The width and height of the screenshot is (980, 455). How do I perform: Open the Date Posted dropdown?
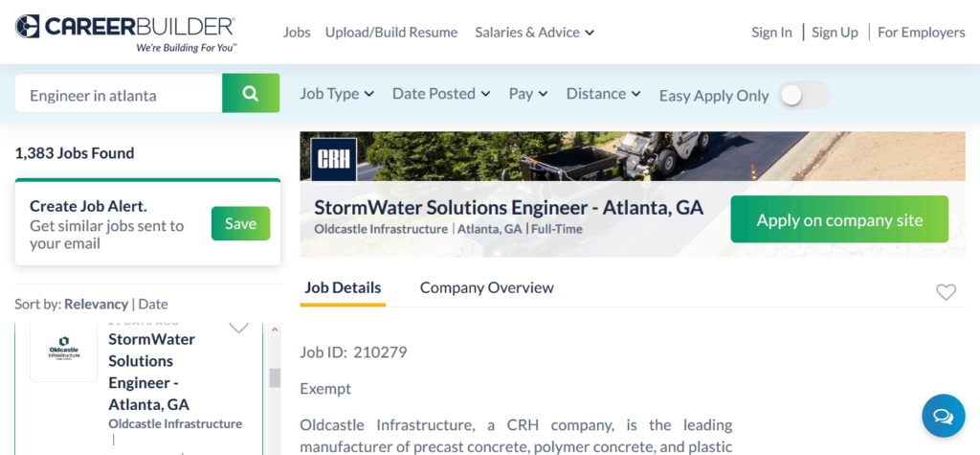[x=441, y=94]
